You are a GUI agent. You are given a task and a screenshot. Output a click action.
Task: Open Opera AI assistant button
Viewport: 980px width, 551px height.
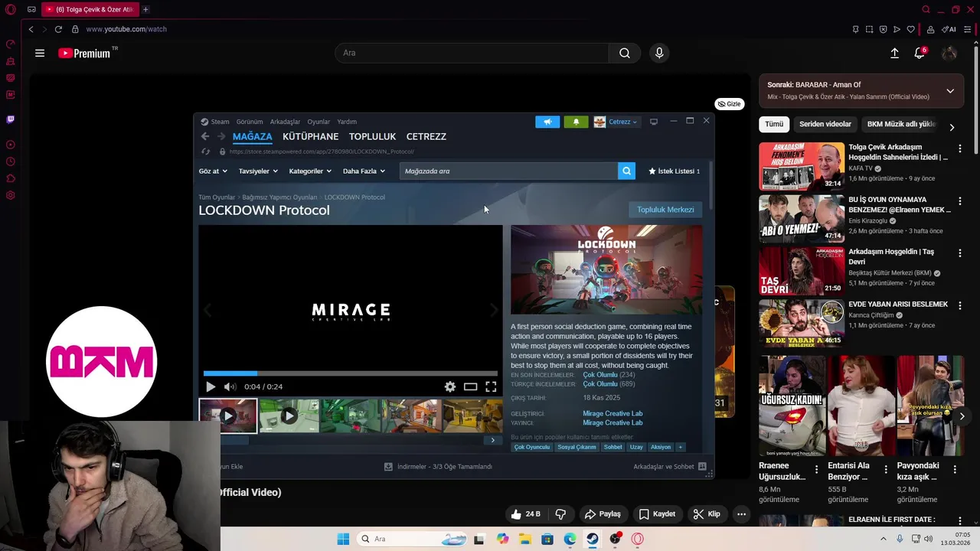click(x=949, y=29)
